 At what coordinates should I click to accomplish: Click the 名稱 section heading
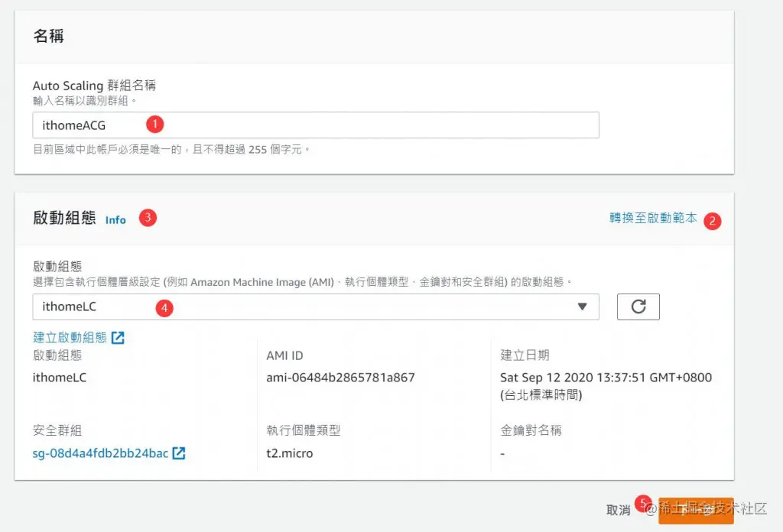pos(48,37)
